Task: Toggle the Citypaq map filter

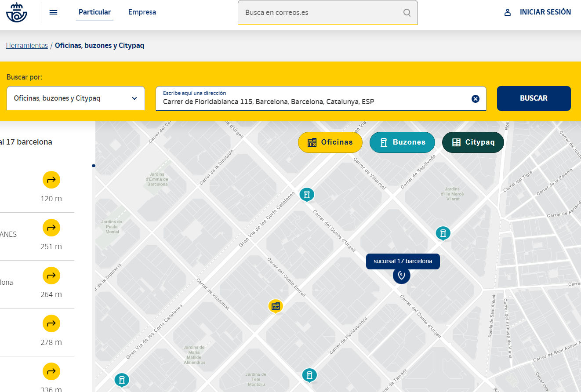Action: point(473,142)
